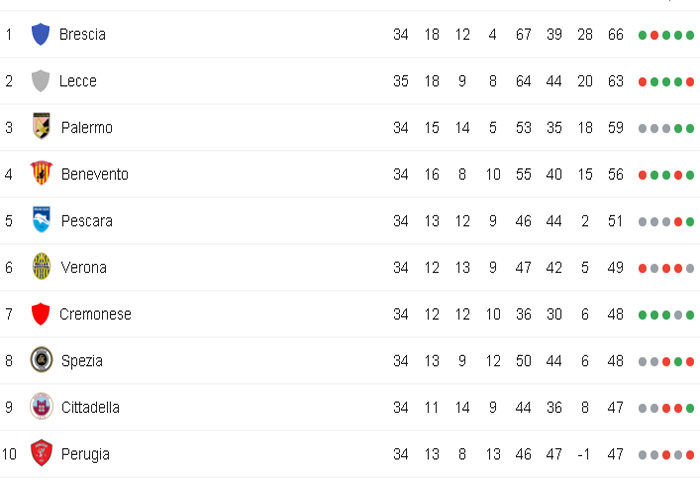Image resolution: width=700 pixels, height=480 pixels.
Task: Click the Cremonese red shield crest
Action: [x=40, y=314]
